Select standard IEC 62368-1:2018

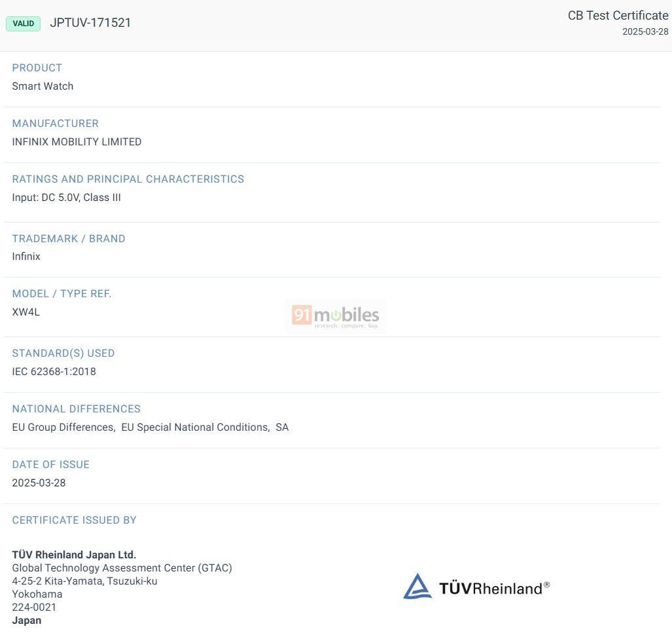click(x=54, y=371)
